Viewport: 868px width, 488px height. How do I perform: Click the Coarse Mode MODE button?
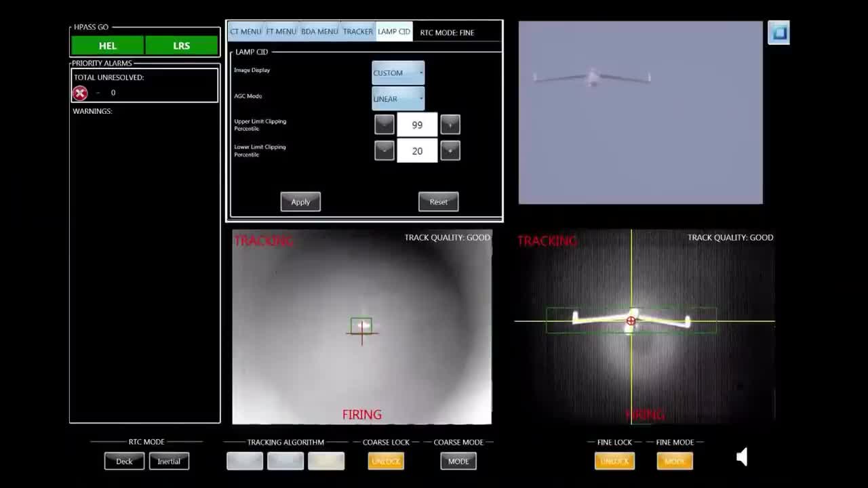tap(458, 461)
